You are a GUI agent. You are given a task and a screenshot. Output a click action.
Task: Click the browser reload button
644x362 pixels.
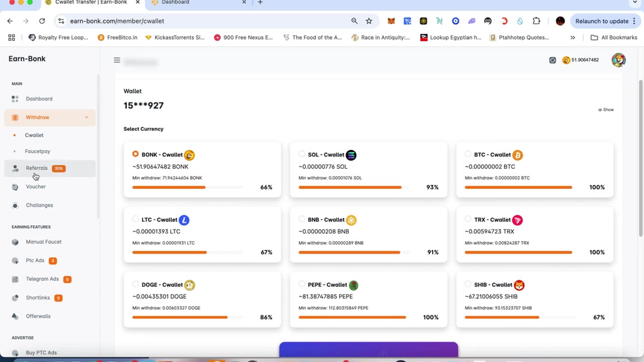[x=42, y=21]
